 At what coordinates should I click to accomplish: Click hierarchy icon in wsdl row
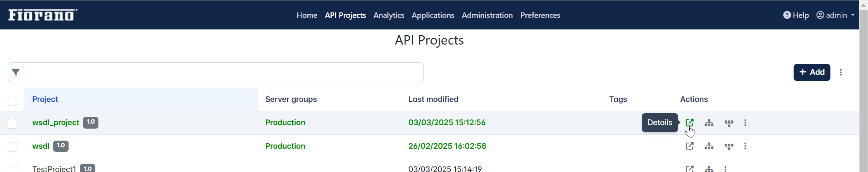pos(709,146)
